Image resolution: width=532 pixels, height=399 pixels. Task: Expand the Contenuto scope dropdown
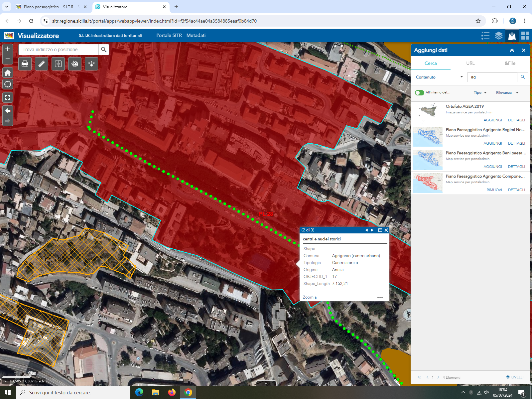point(461,77)
